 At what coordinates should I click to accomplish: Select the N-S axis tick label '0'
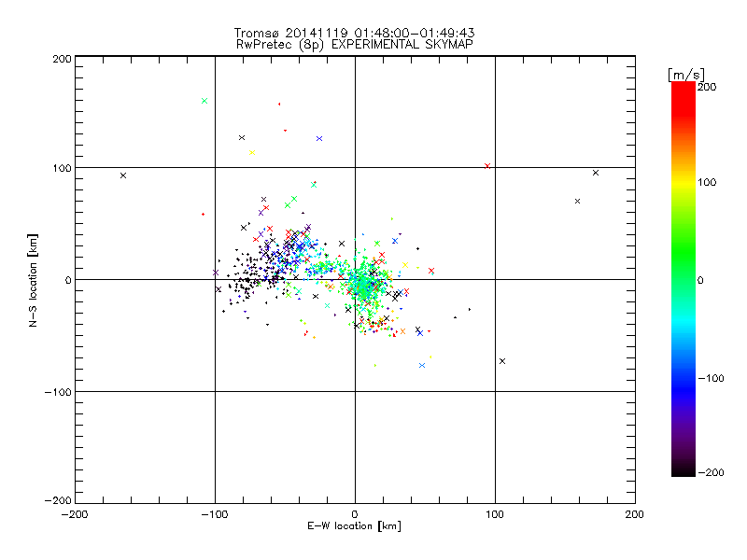pyautogui.click(x=68, y=280)
